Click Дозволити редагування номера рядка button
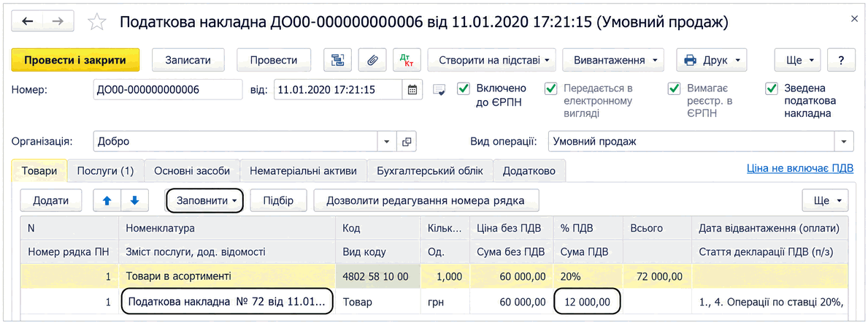868x326 pixels. click(x=426, y=200)
